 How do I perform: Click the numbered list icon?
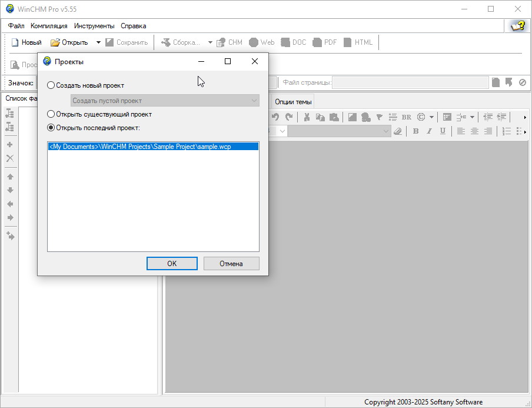pos(506,131)
